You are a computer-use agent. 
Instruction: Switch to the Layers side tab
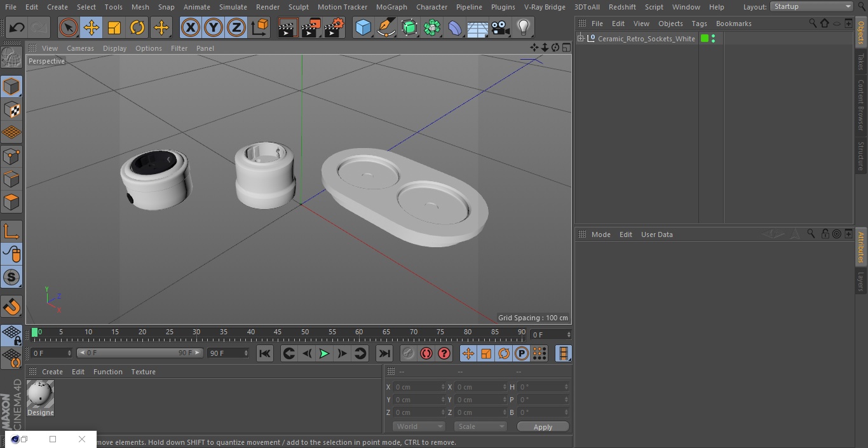tap(861, 281)
